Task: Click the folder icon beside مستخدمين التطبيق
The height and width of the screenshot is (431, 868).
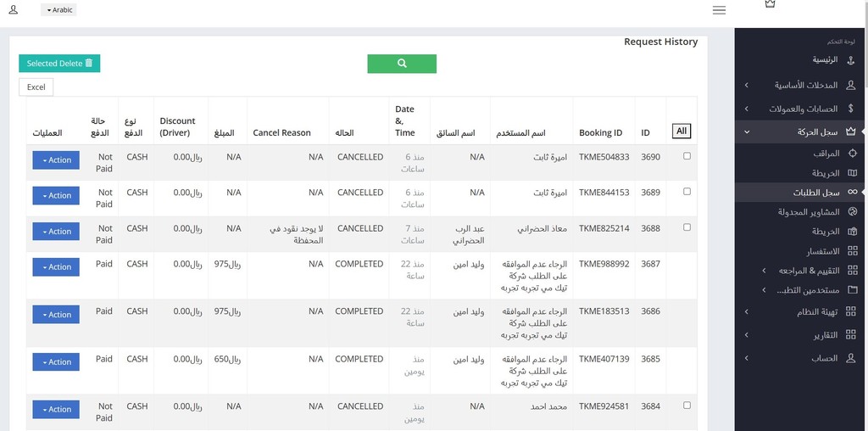Action: [853, 289]
